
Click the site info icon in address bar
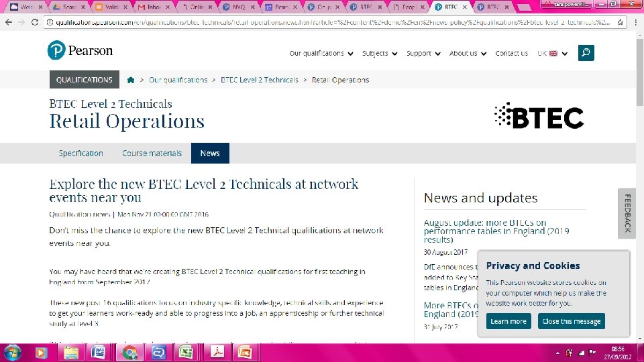[50, 22]
